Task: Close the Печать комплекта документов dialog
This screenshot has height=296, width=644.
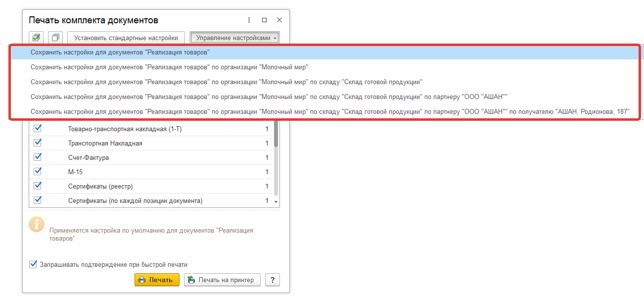Action: point(279,20)
